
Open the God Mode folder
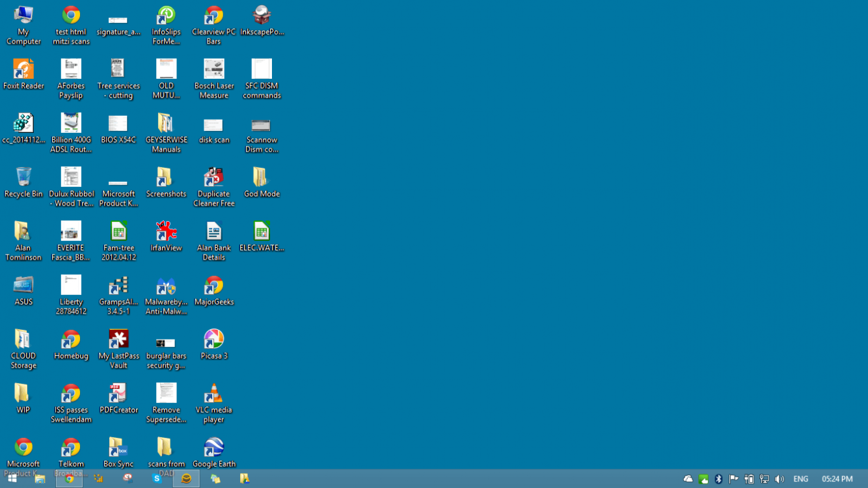pyautogui.click(x=261, y=178)
